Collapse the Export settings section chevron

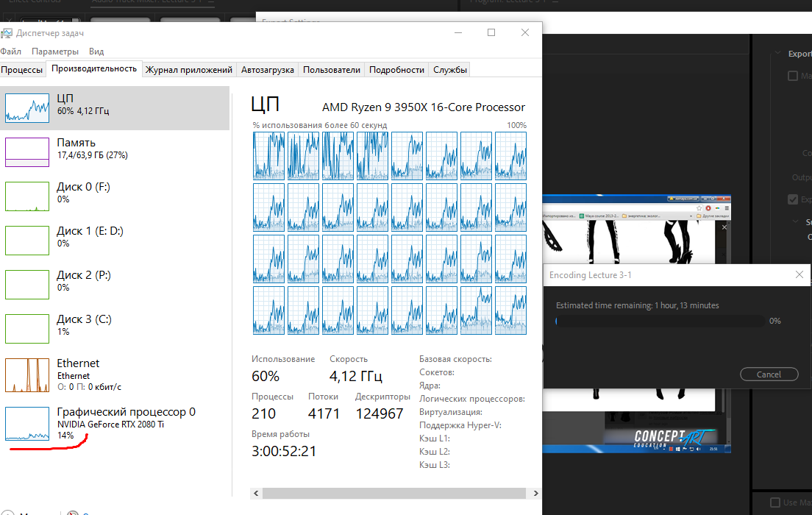[x=777, y=54]
